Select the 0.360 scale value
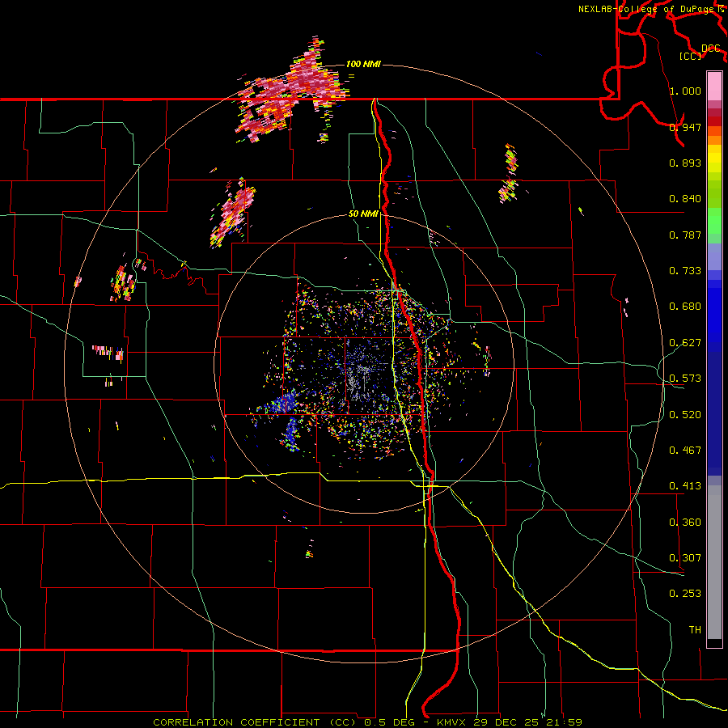The height and width of the screenshot is (728, 728). click(685, 523)
